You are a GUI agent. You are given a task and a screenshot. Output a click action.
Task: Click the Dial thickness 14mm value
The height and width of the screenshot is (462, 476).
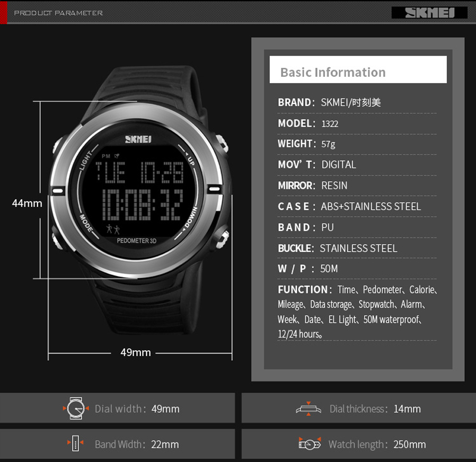click(x=407, y=409)
